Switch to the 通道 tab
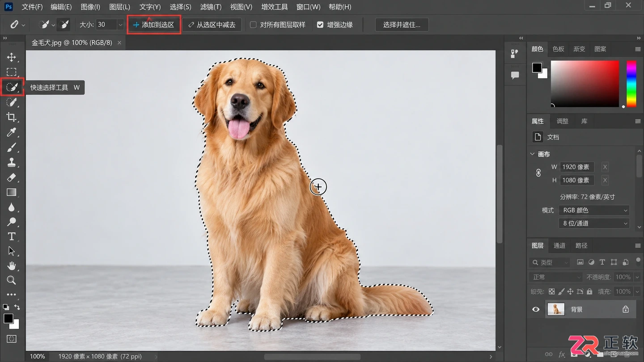Viewport: 644px width, 362px height. click(559, 245)
